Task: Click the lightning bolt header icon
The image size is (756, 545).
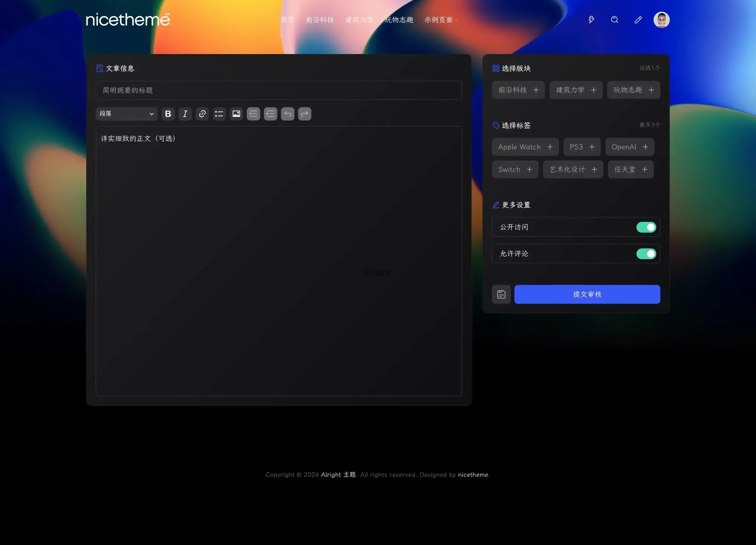Action: [592, 20]
